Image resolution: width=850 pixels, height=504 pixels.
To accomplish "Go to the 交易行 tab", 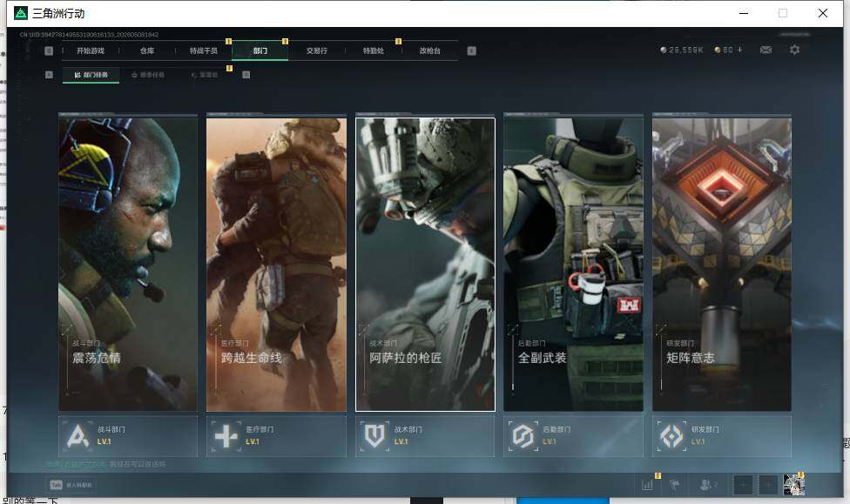I will (317, 51).
